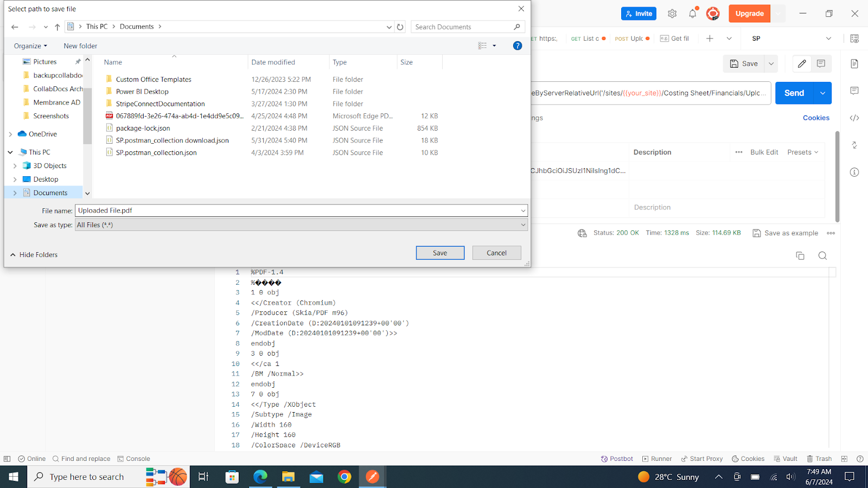
Task: Copy the response body using copy icon
Action: pos(800,255)
